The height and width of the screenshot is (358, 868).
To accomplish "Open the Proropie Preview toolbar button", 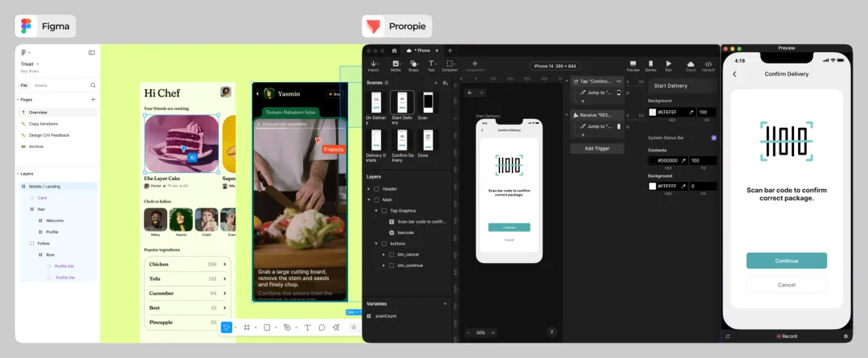I will tap(633, 66).
